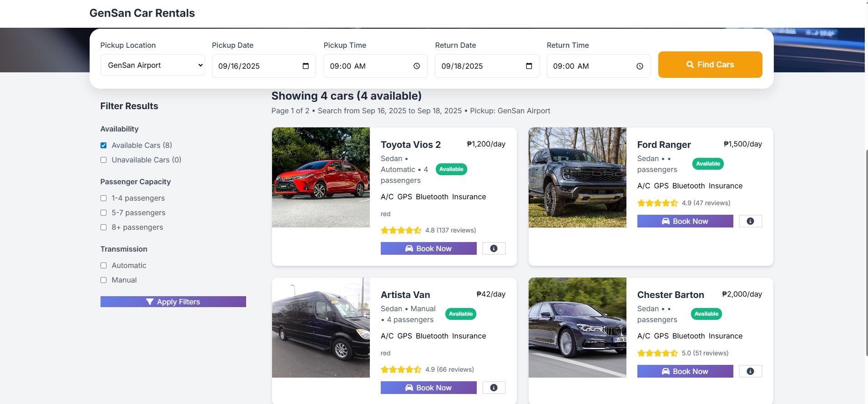
Task: Open Chester Barton BMW photo
Action: (577, 328)
